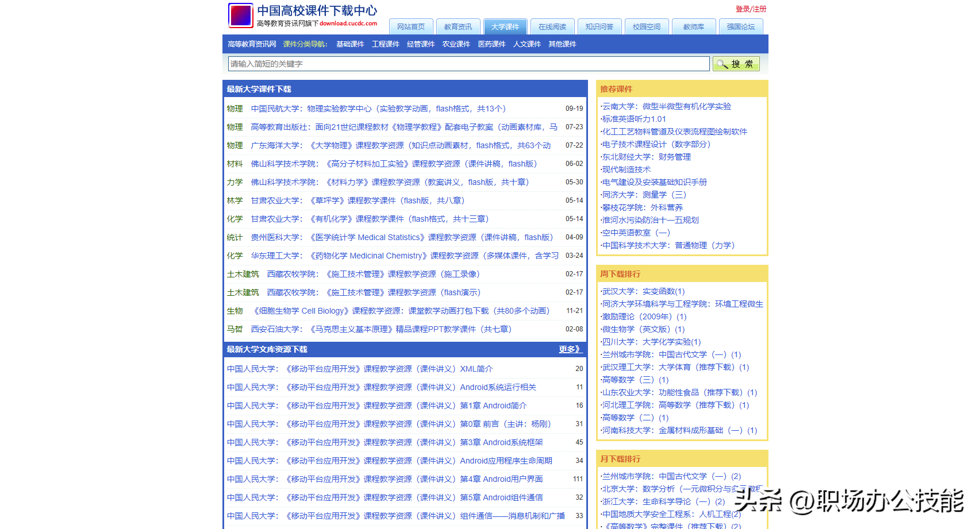Click the 登录/注册 link
The height and width of the screenshot is (529, 980).
coord(751,9)
